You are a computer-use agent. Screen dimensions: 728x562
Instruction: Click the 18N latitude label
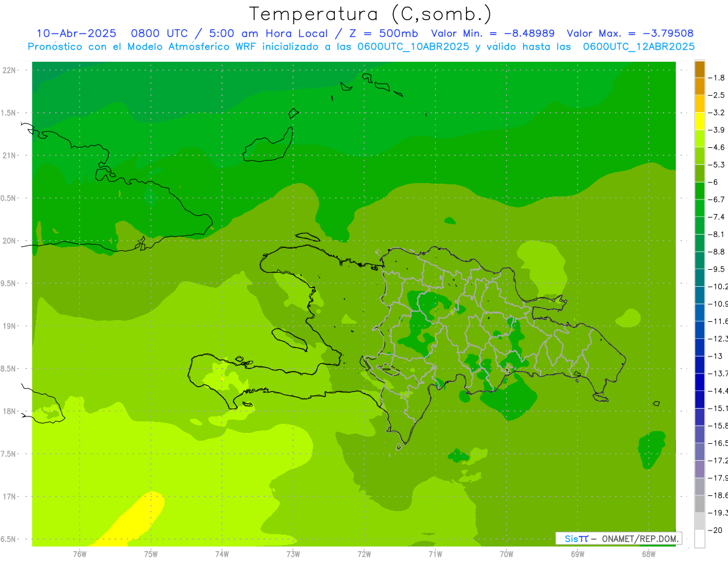point(10,411)
